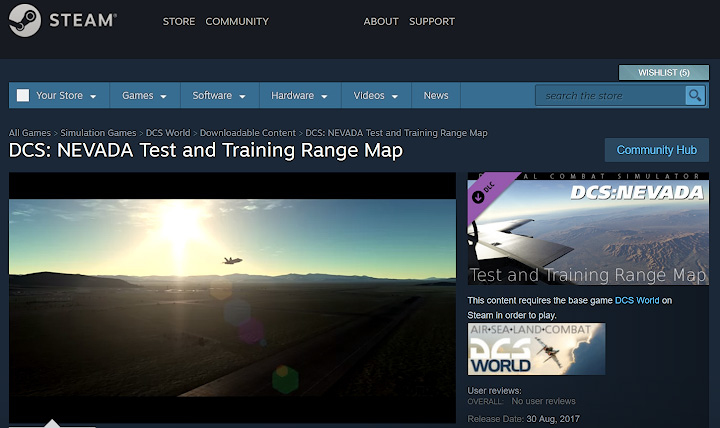Click the search magnifier icon
The height and width of the screenshot is (428, 720).
(x=694, y=95)
